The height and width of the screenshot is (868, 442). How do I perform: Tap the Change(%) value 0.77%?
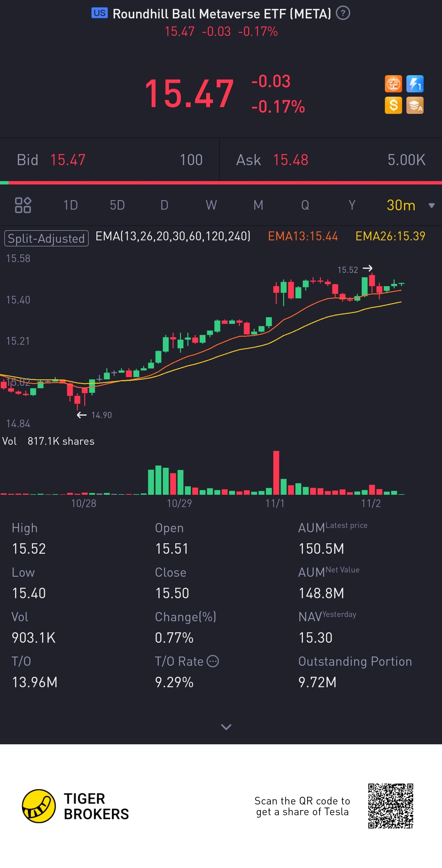174,637
